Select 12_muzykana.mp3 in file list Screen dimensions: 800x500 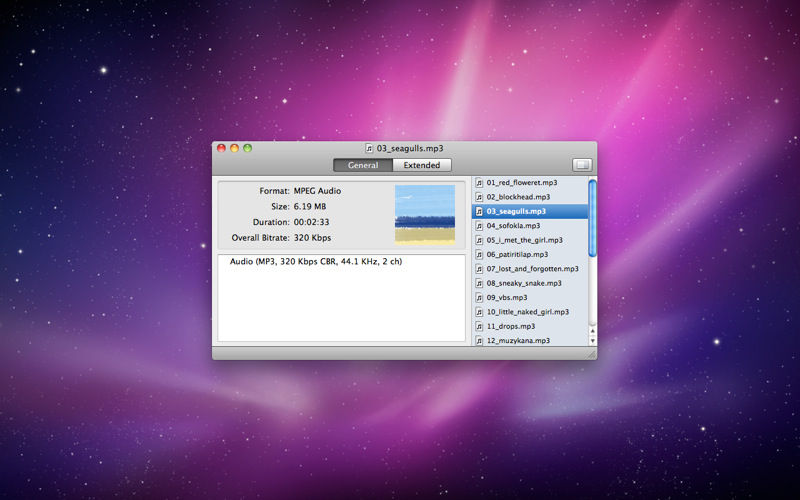tap(530, 340)
